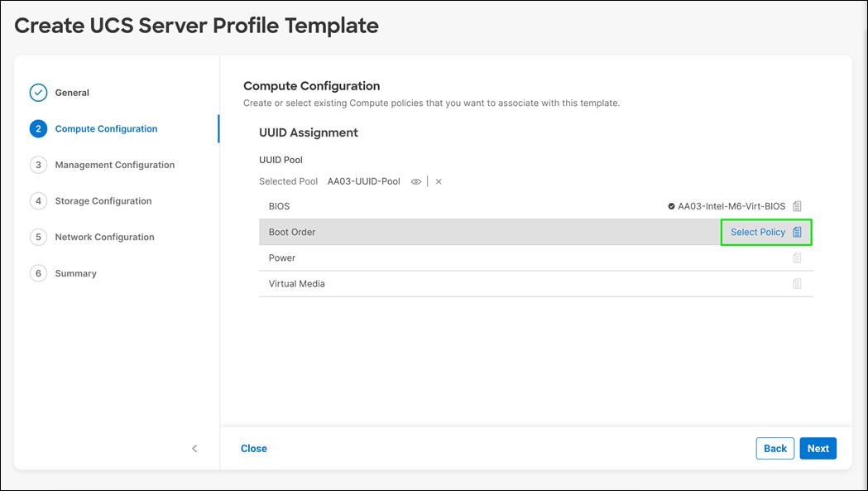
Task: Click the Select Policy link for Boot Order
Action: tap(758, 232)
